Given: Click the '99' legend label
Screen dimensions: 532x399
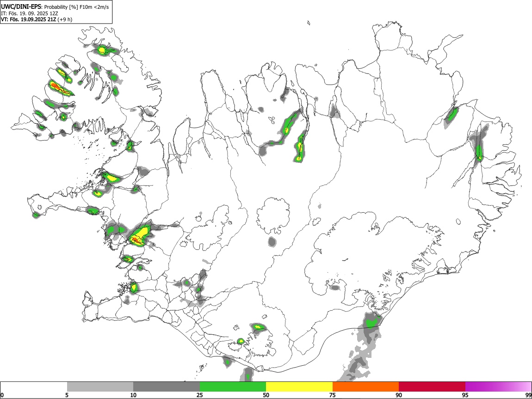Looking at the screenshot, I should pos(528,395).
